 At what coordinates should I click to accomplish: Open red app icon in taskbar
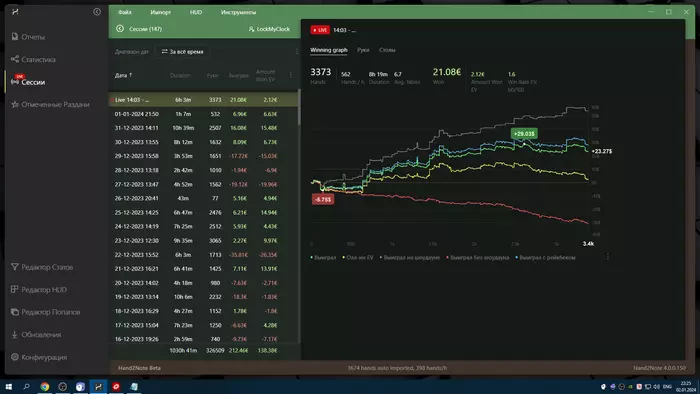[116, 386]
